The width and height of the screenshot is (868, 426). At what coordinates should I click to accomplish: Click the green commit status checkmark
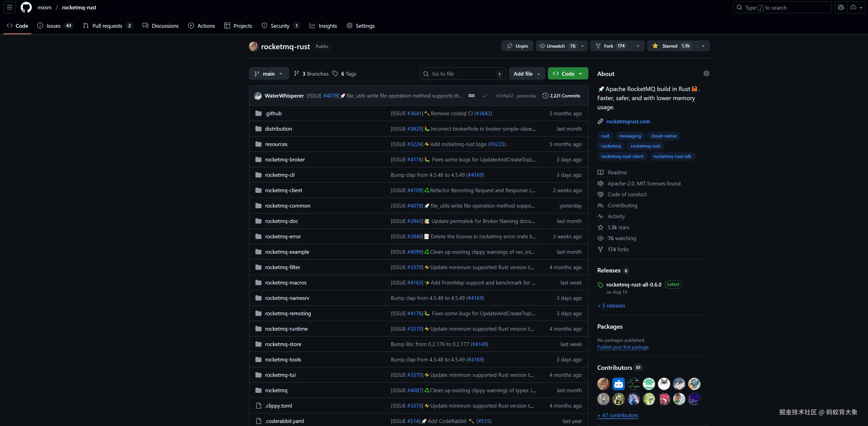point(485,96)
